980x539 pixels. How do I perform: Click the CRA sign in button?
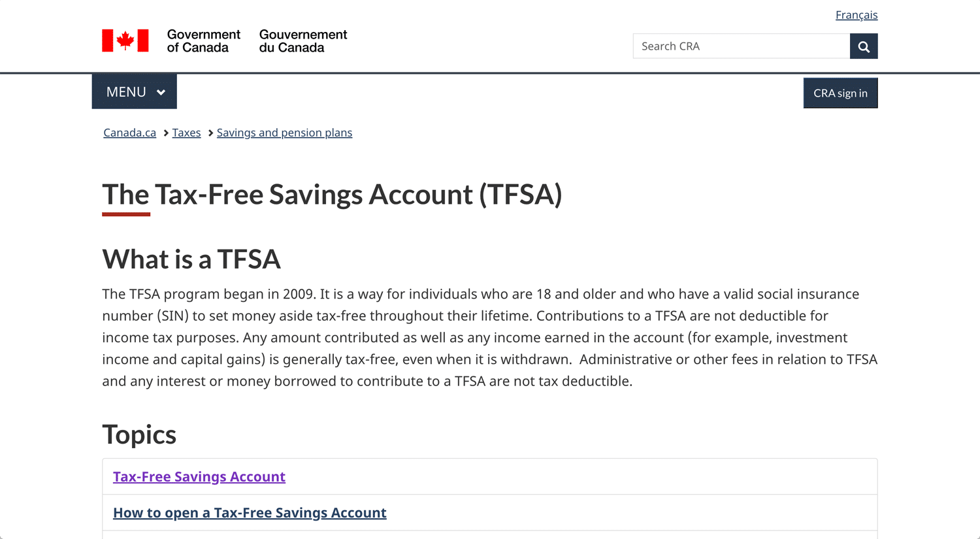[x=840, y=93]
